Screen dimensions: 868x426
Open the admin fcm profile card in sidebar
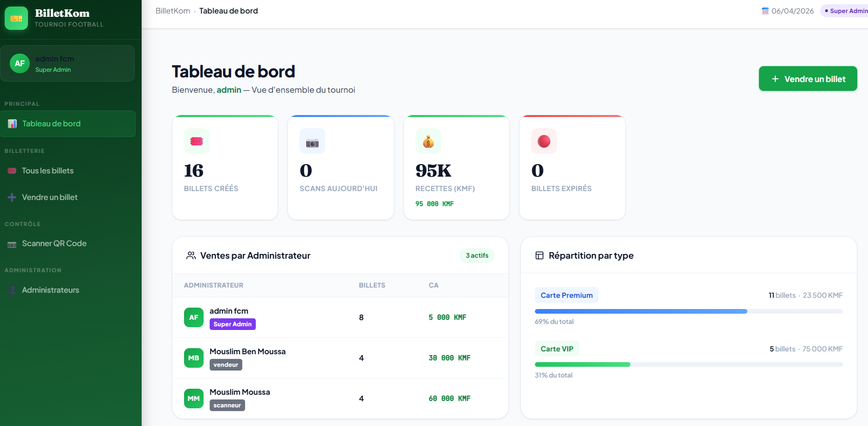click(x=68, y=63)
